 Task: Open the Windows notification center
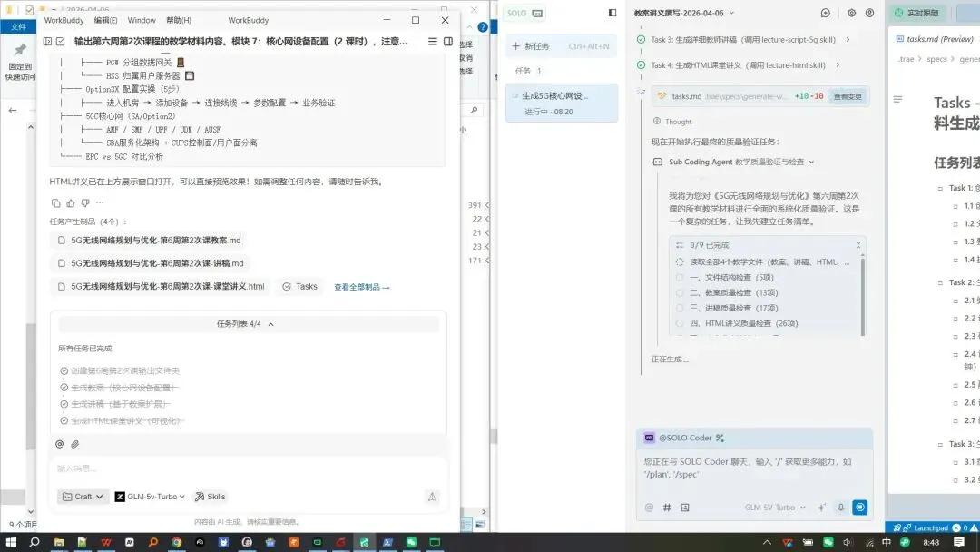click(959, 542)
